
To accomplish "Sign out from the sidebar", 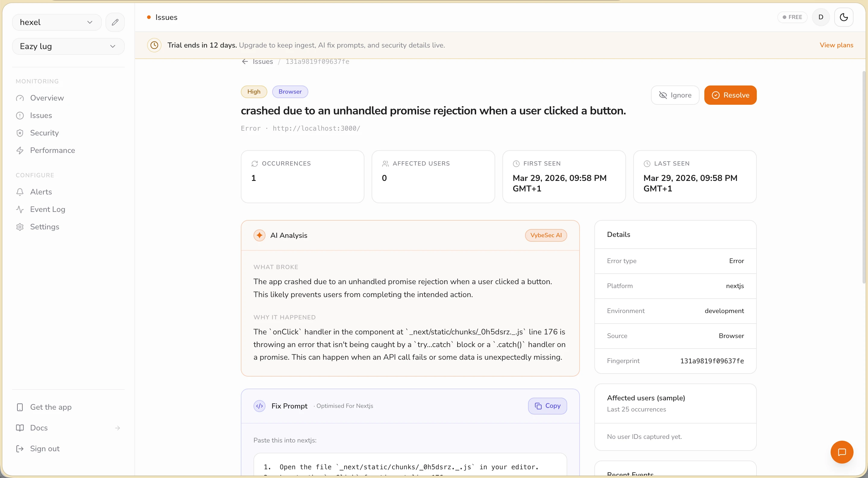I will (x=45, y=449).
